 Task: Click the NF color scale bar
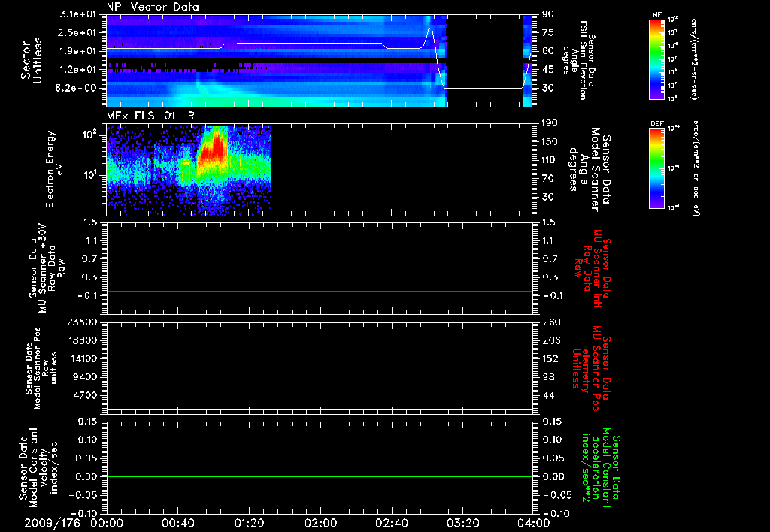coord(656,59)
